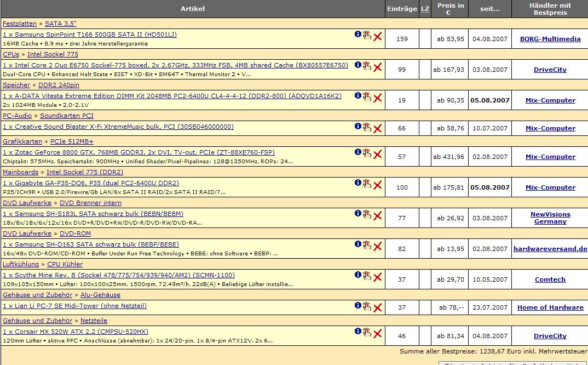
Task: Remove Samsung SH-S183L with red X
Action: [378, 216]
